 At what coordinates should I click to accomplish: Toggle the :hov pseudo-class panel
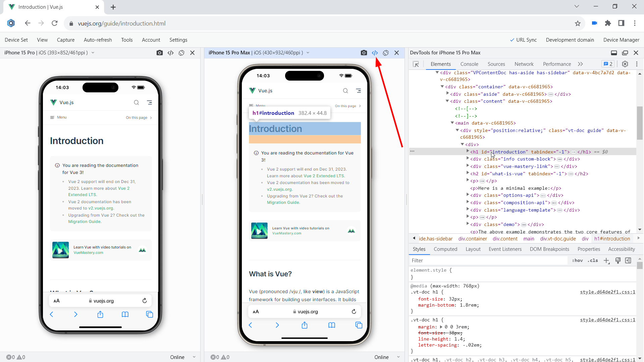(x=578, y=261)
